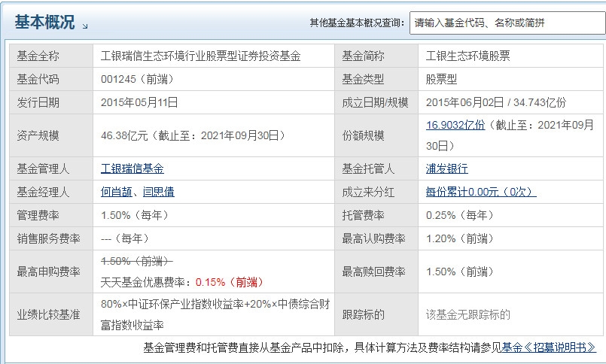Select the 发行日期 label
Screen dimensions: 606x364
pyautogui.click(x=38, y=102)
